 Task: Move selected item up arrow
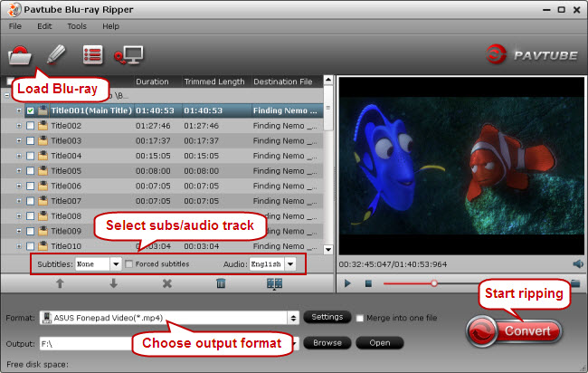point(60,283)
